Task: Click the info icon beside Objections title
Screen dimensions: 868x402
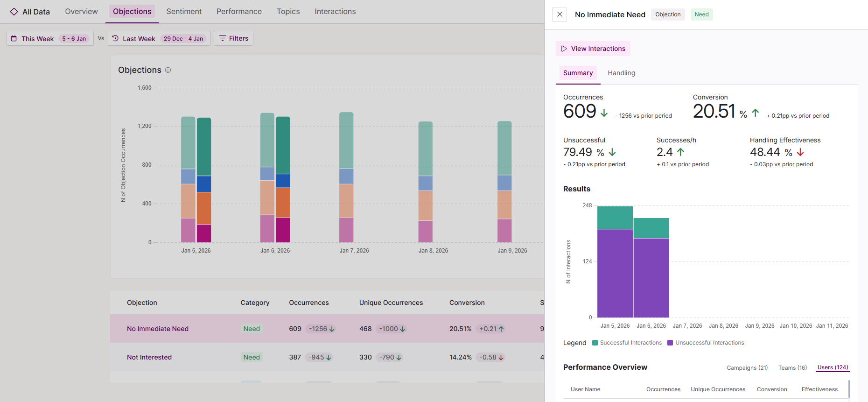Action: coord(168,70)
